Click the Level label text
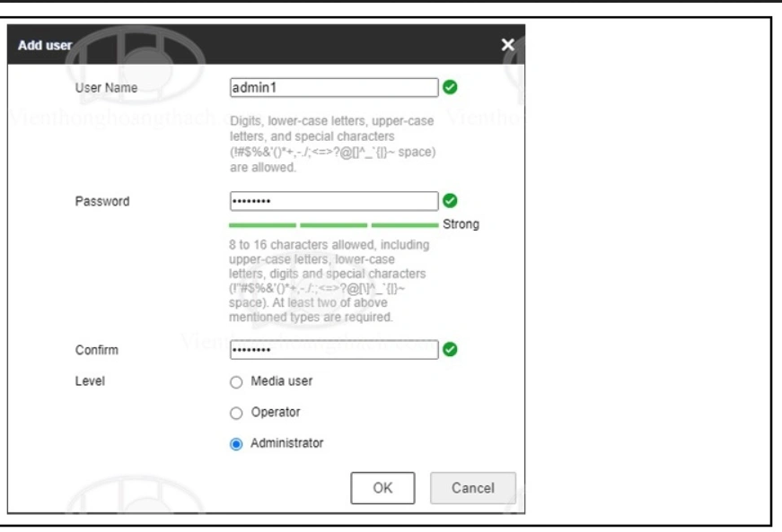 click(x=89, y=381)
